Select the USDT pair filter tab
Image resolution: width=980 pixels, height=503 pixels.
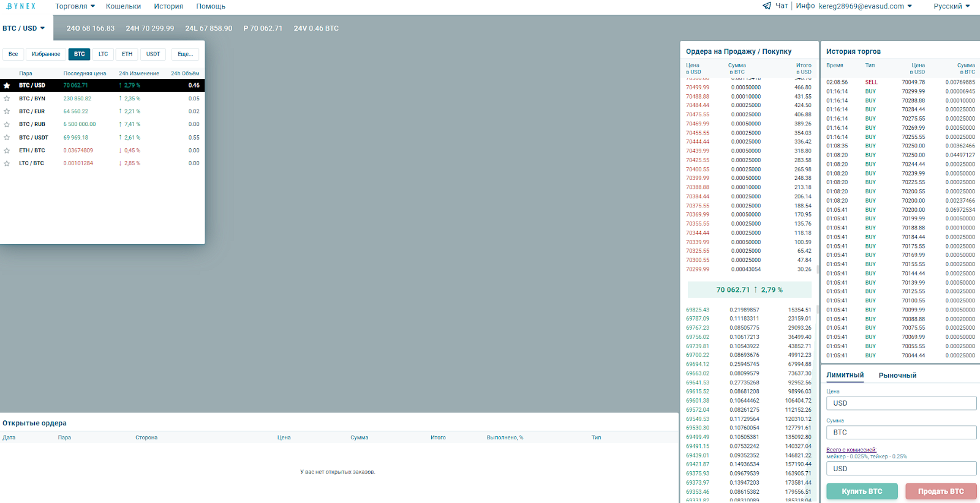(x=153, y=54)
